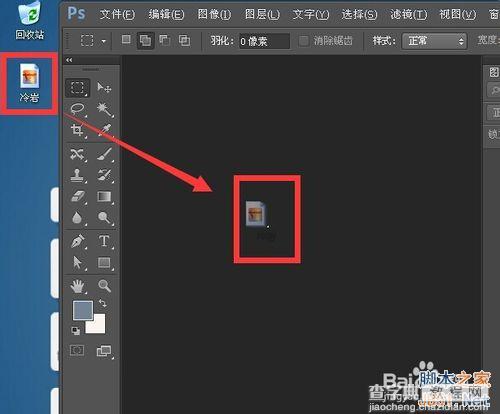Select the 回收站 recycle bin desktop icon
This screenshot has width=500, height=414.
click(30, 20)
